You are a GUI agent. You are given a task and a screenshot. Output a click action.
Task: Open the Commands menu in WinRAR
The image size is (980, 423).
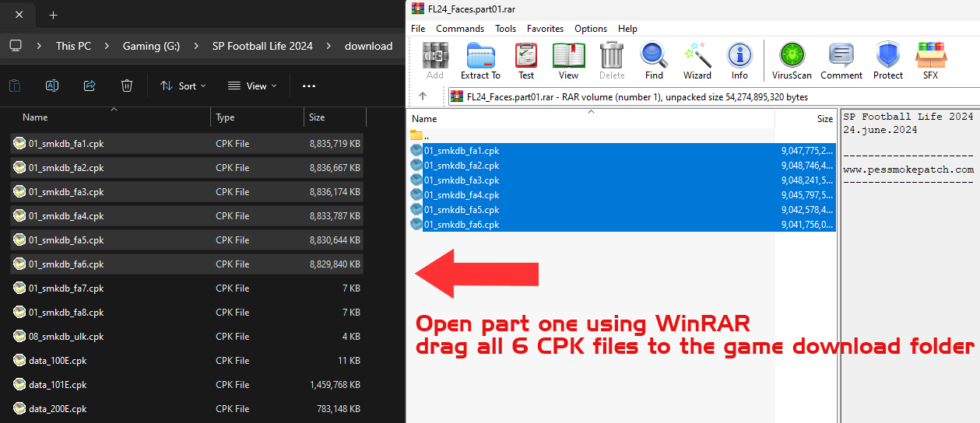point(459,29)
